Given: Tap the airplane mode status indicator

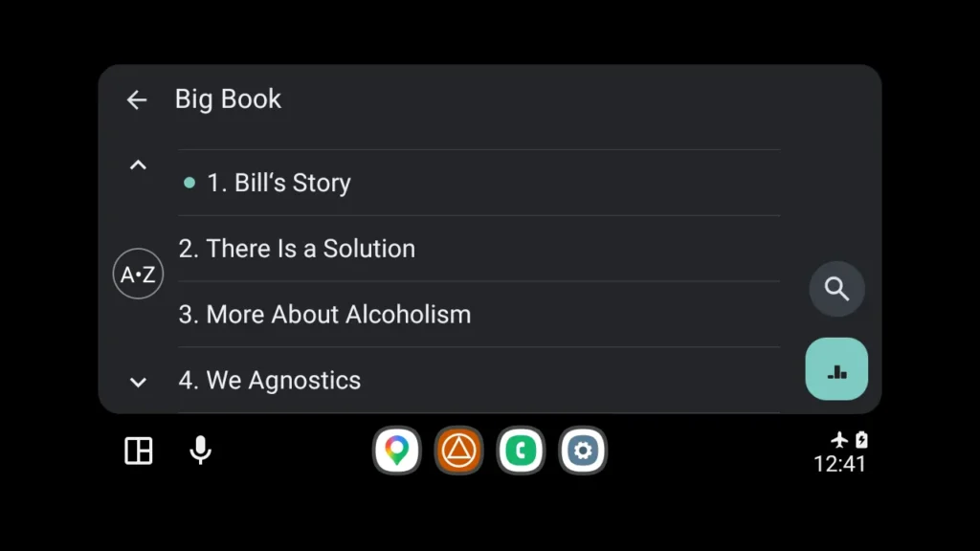Looking at the screenshot, I should click(x=839, y=438).
